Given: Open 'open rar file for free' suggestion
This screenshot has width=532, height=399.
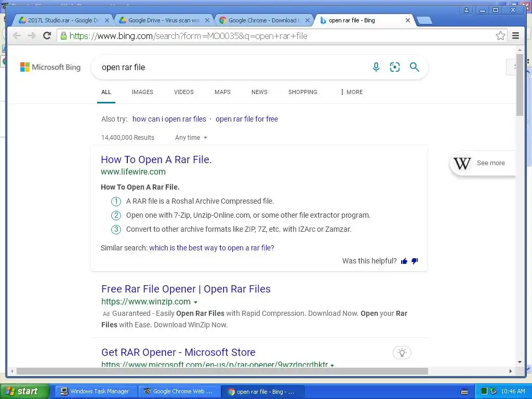Looking at the screenshot, I should pyautogui.click(x=247, y=119).
